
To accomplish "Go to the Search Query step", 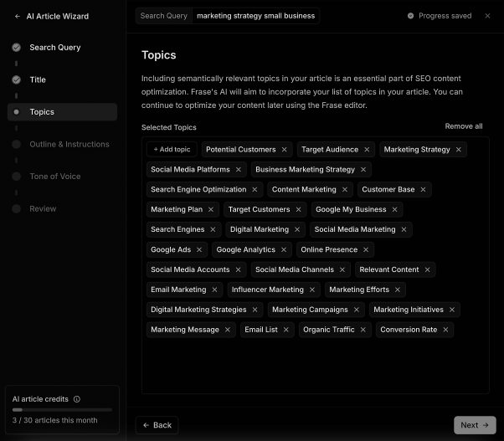I will click(55, 48).
